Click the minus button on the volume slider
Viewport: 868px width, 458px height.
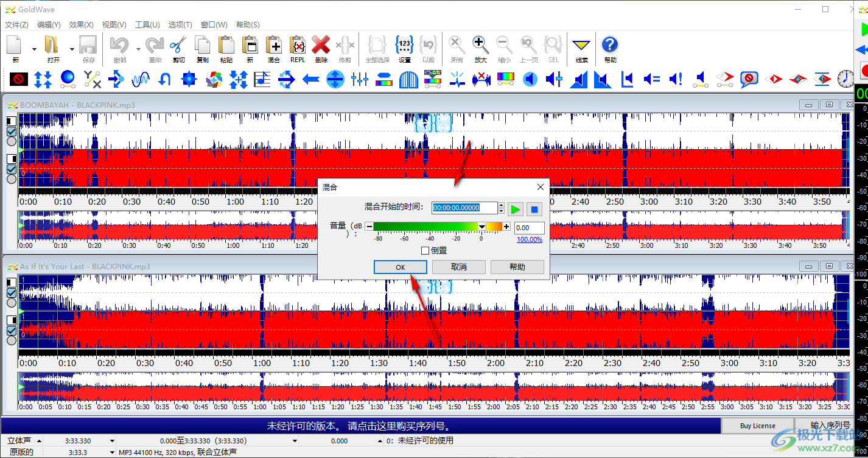[x=369, y=227]
